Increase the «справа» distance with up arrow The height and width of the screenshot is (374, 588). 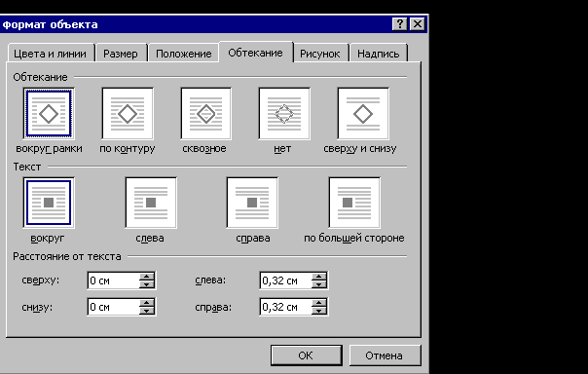(318, 303)
